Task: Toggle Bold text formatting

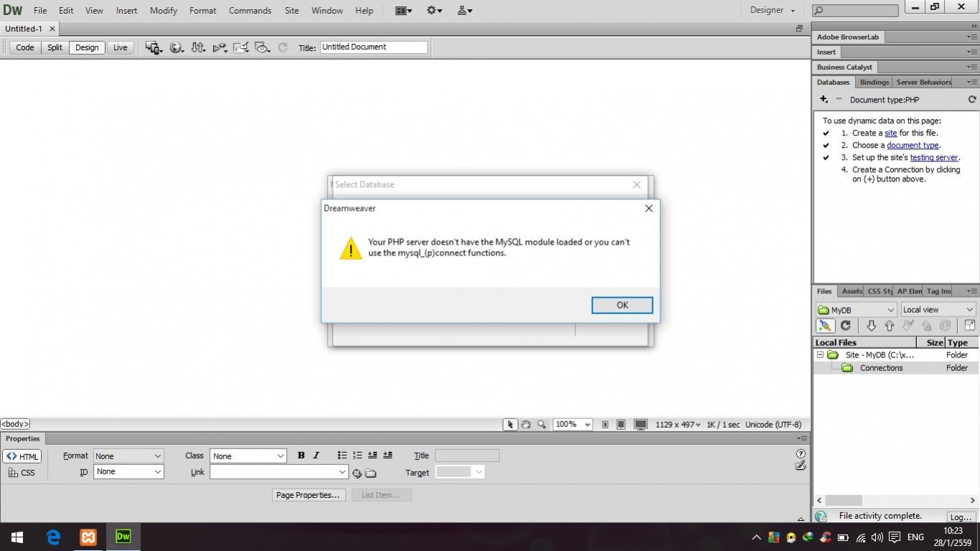Action: 301,456
